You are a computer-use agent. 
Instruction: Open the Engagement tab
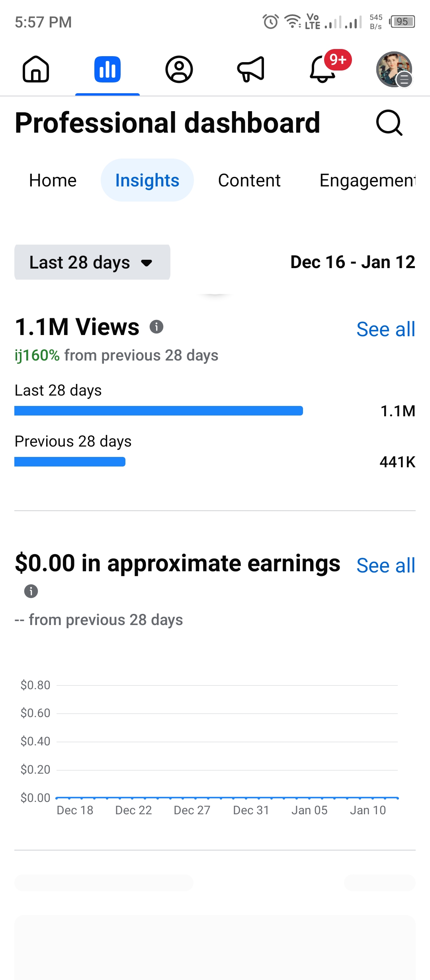(x=367, y=180)
